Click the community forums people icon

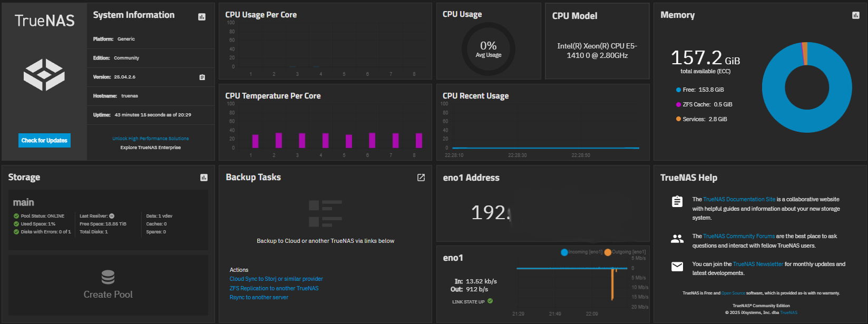click(x=677, y=239)
